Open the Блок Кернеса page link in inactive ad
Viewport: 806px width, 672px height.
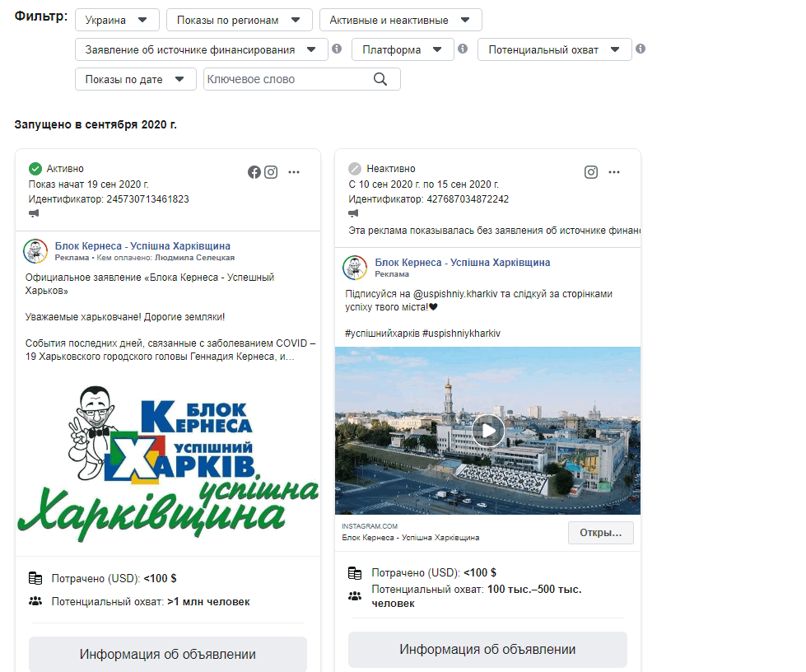[462, 262]
